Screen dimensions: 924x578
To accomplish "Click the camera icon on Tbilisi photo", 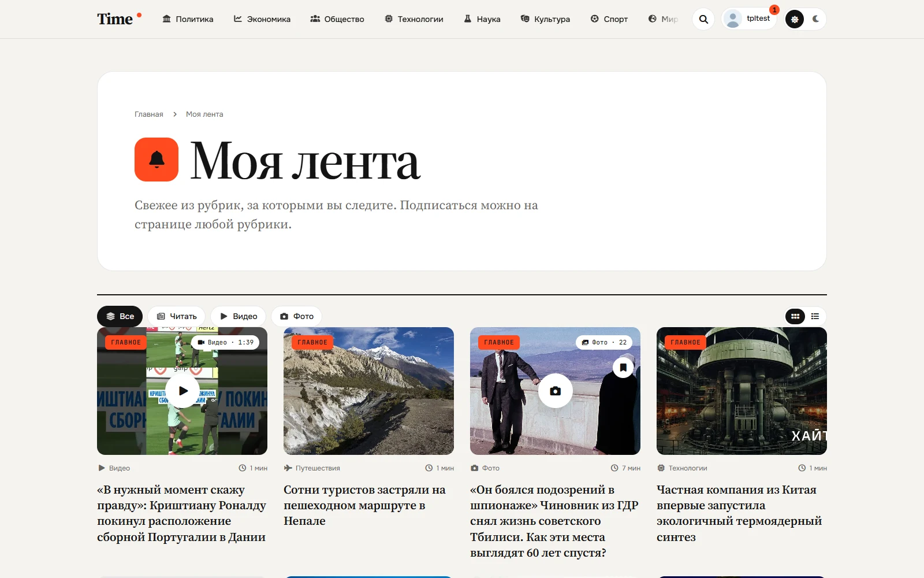I will 556,391.
